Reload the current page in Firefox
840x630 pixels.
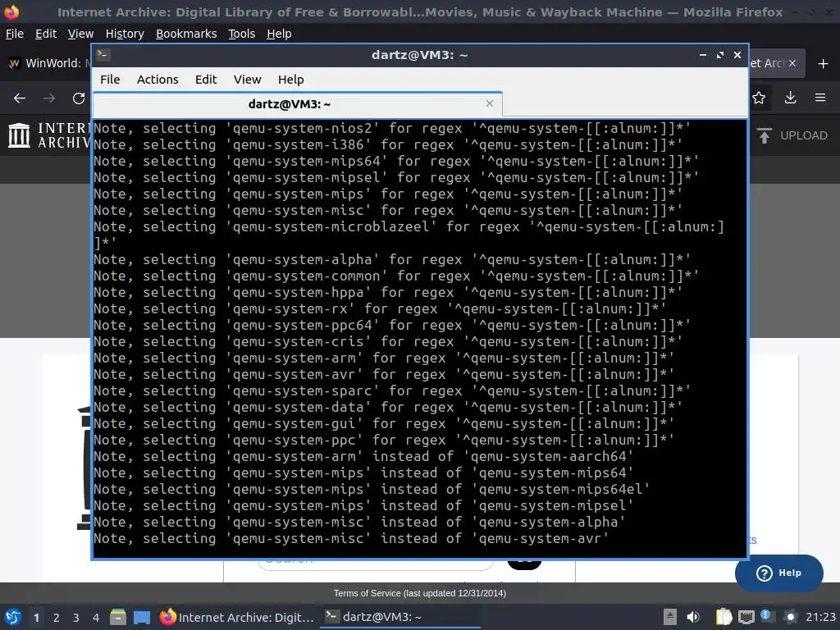[x=79, y=98]
